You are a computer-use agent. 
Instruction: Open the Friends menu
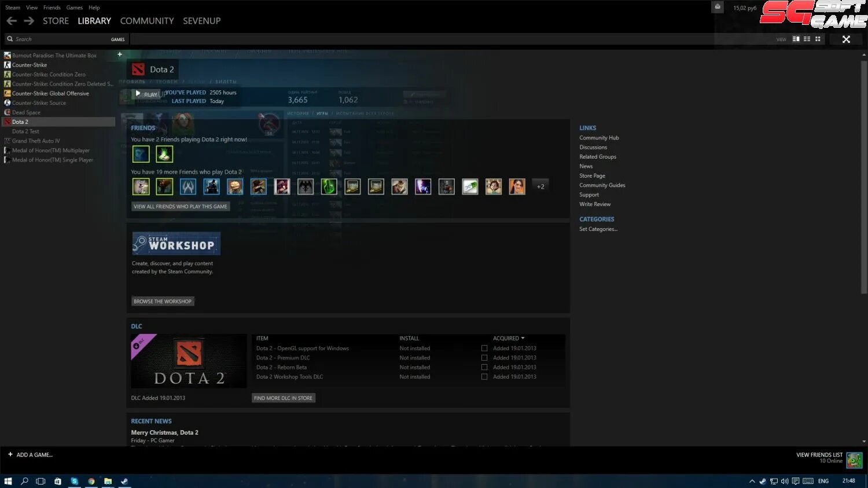pyautogui.click(x=52, y=8)
